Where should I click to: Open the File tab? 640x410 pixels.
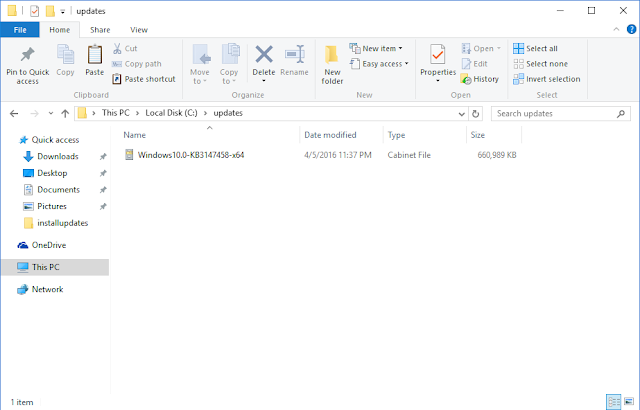[x=20, y=30]
